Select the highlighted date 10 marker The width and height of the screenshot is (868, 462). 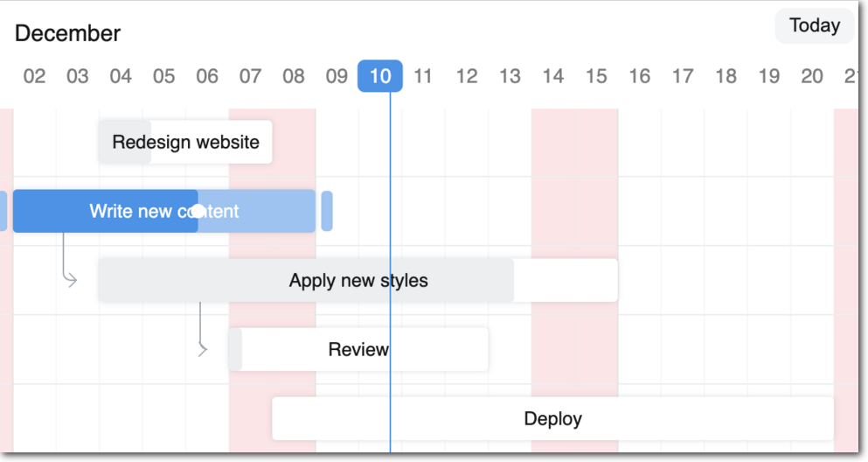coord(379,76)
